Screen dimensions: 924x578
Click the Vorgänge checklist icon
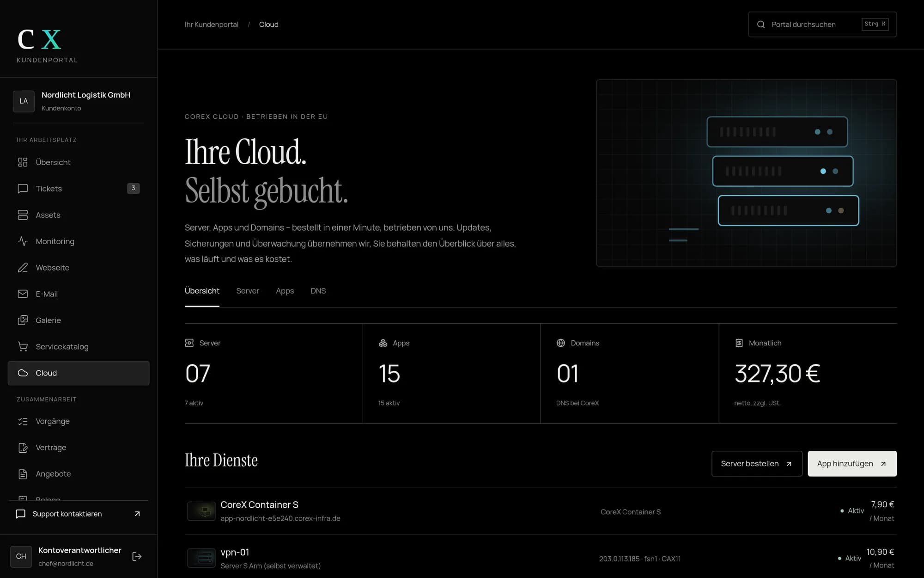click(x=23, y=421)
